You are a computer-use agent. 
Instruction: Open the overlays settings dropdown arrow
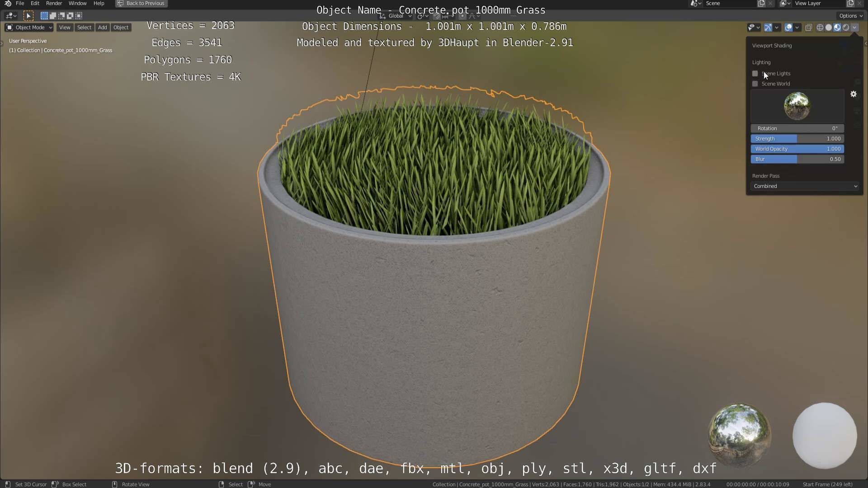pyautogui.click(x=797, y=28)
